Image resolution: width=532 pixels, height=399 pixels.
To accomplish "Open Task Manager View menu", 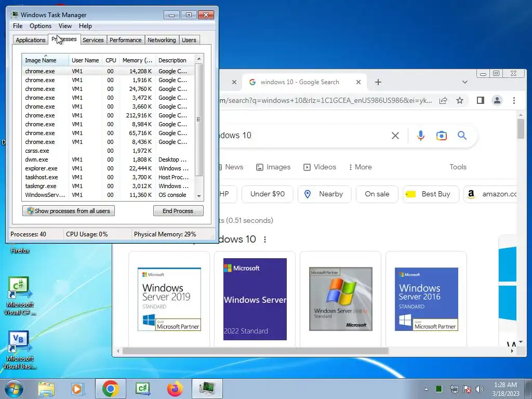I will [x=65, y=26].
